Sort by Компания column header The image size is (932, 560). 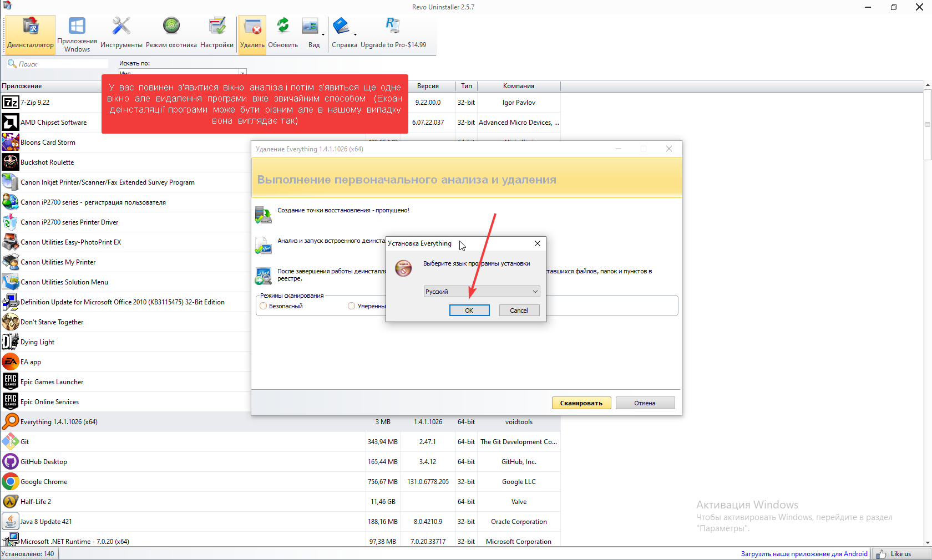[x=519, y=86]
